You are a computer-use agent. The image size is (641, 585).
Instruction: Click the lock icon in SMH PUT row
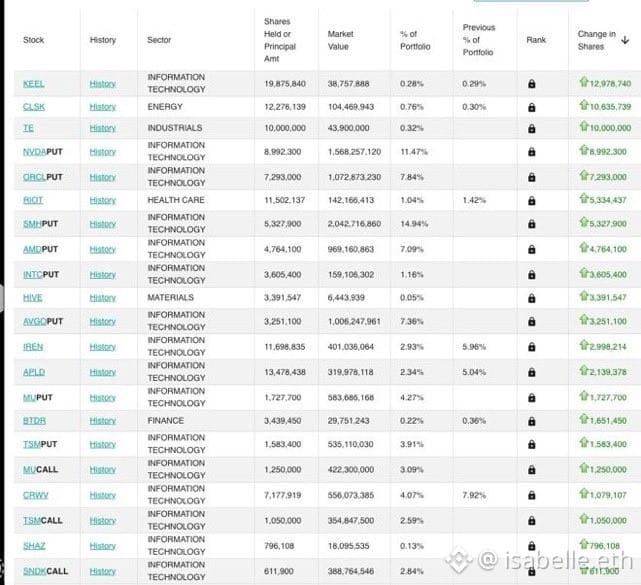tap(531, 224)
